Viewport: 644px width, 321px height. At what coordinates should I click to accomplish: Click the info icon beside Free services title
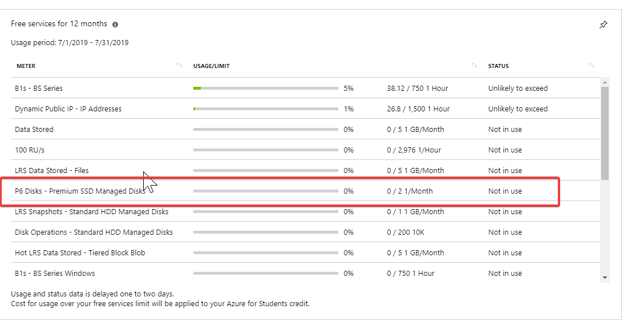(x=115, y=25)
